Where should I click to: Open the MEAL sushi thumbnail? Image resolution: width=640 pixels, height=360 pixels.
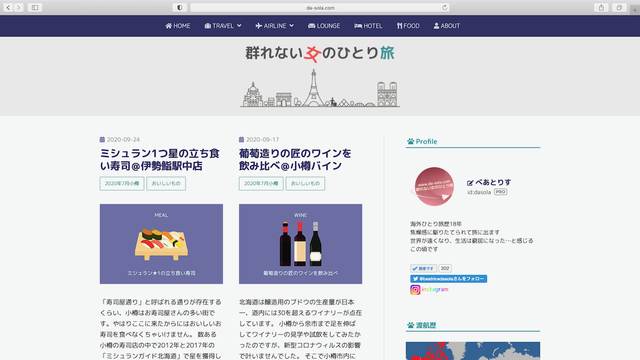coord(161,244)
